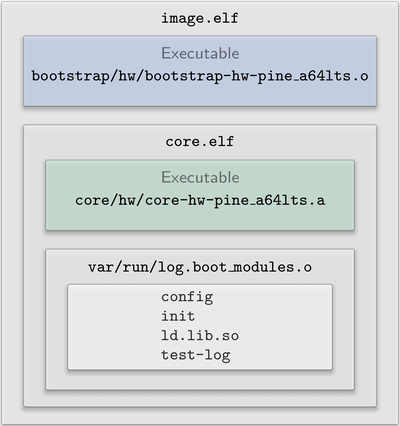Select the config module entry
Image resolution: width=400 pixels, height=426 pixels.
coord(187,297)
